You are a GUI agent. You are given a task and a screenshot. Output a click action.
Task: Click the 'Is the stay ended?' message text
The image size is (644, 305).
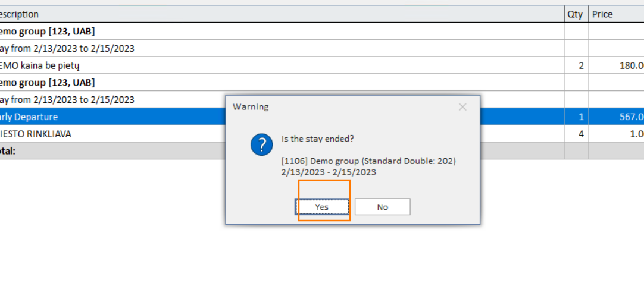(x=317, y=139)
